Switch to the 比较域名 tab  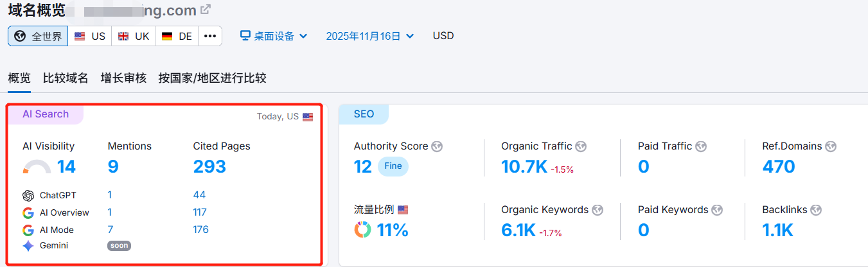[x=66, y=78]
